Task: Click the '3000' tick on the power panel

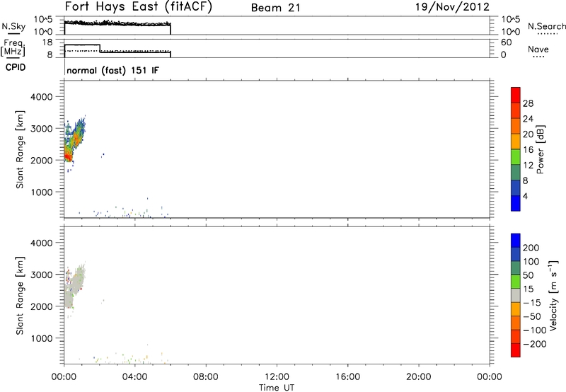Action: click(x=42, y=129)
